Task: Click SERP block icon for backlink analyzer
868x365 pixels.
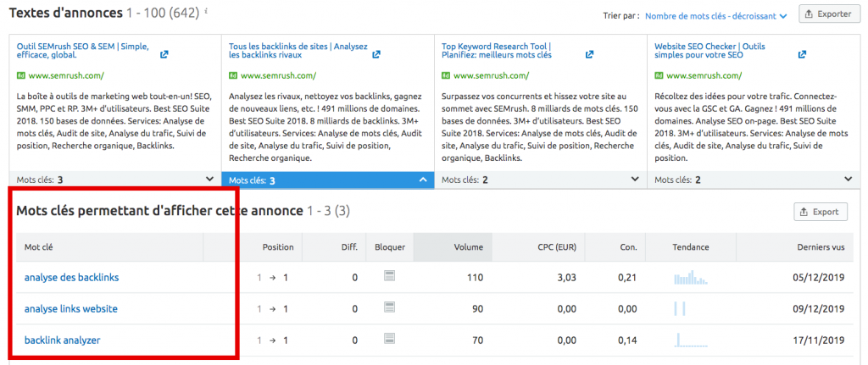Action: 390,339
